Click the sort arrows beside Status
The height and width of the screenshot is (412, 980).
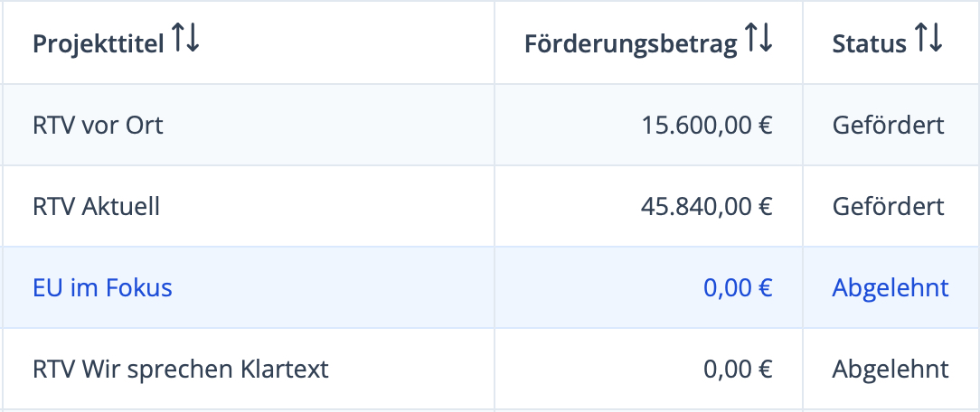(x=928, y=42)
